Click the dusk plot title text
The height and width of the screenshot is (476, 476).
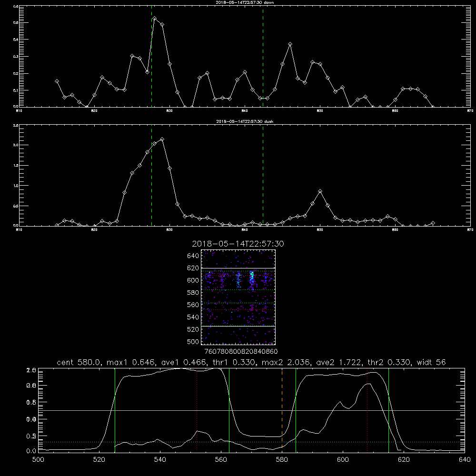245,121
